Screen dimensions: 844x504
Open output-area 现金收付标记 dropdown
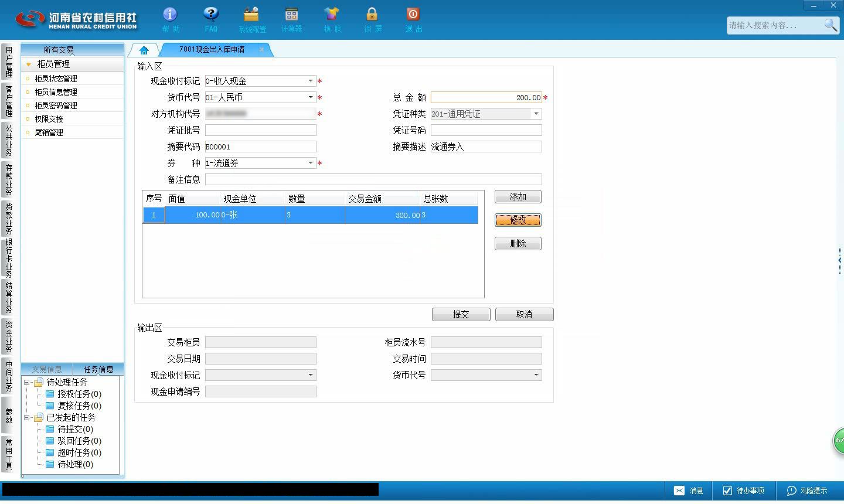(311, 375)
